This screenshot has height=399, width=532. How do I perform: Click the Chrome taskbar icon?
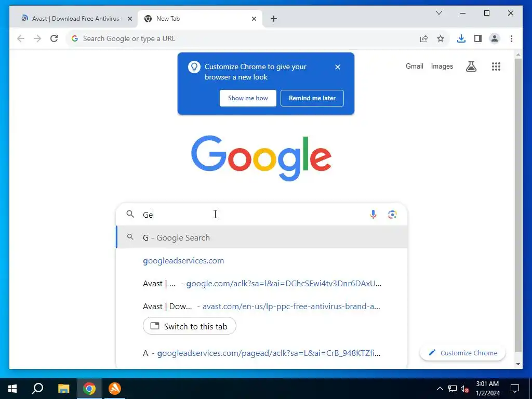89,389
